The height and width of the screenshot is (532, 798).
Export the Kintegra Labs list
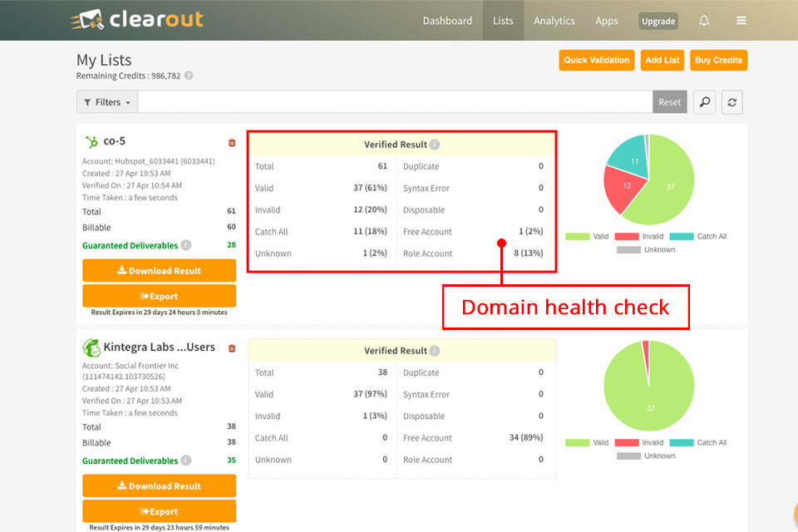tap(160, 512)
